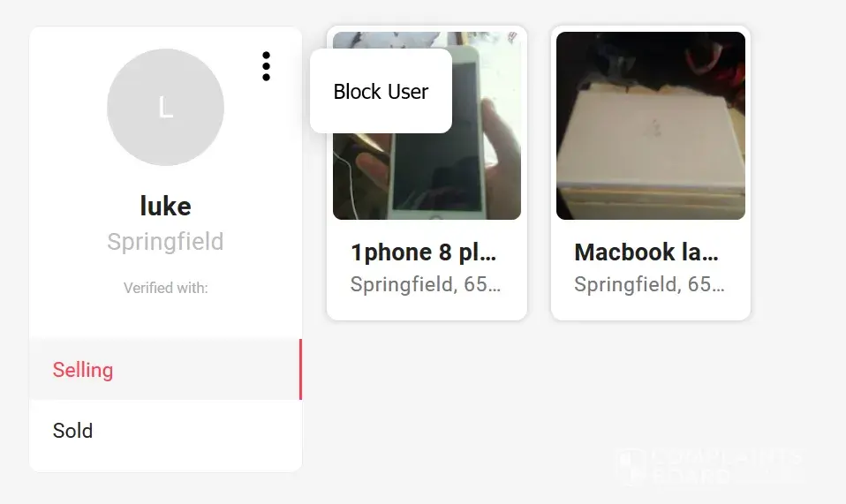Click the letter L inside the avatar

coord(166,108)
